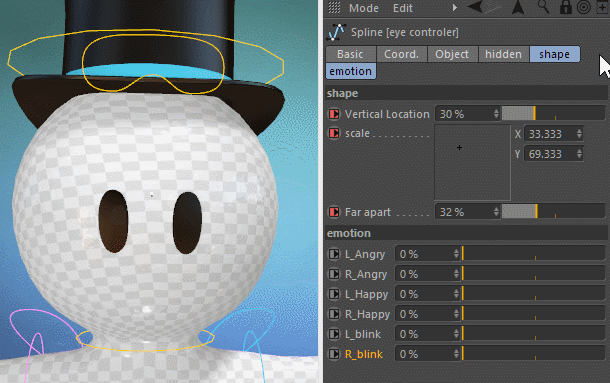Image resolution: width=610 pixels, height=383 pixels.
Task: Toggle keyframe dot for Vertical Location
Action: [334, 114]
